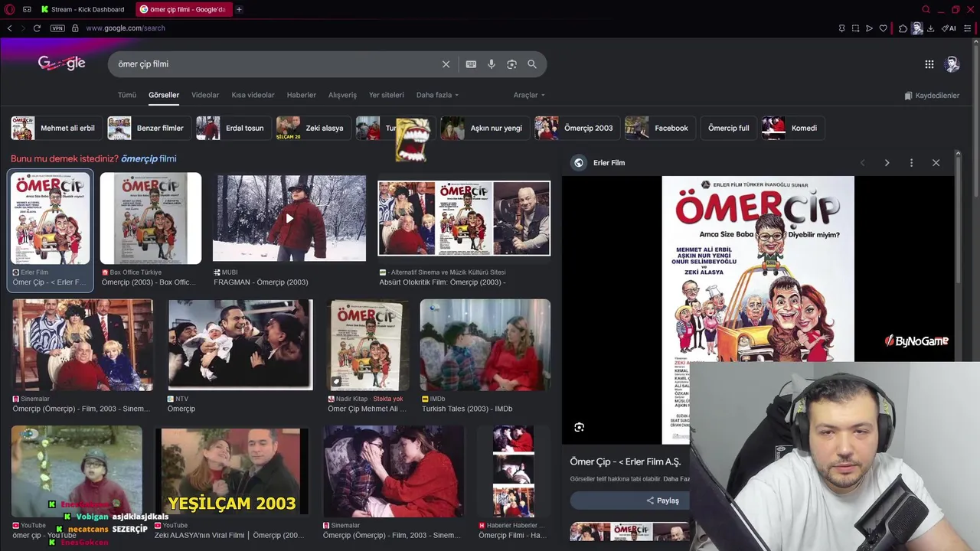
Task: Open the Opera menu logo
Action: point(10,9)
